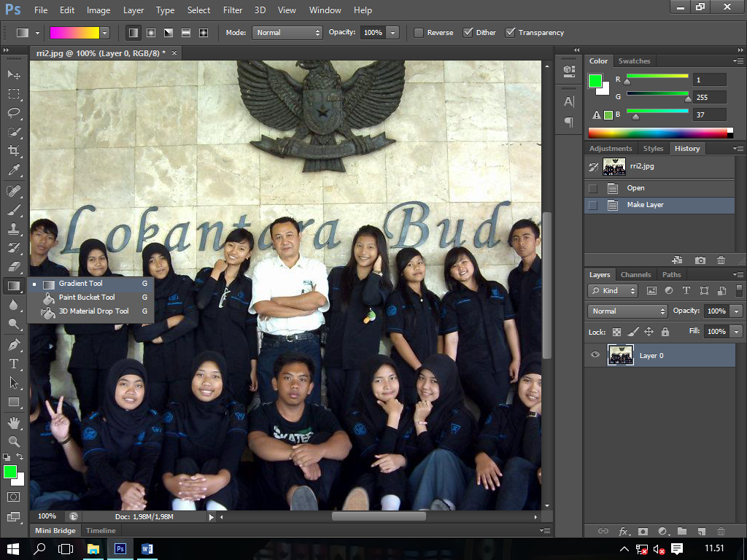Create a new group folder icon

(682, 531)
